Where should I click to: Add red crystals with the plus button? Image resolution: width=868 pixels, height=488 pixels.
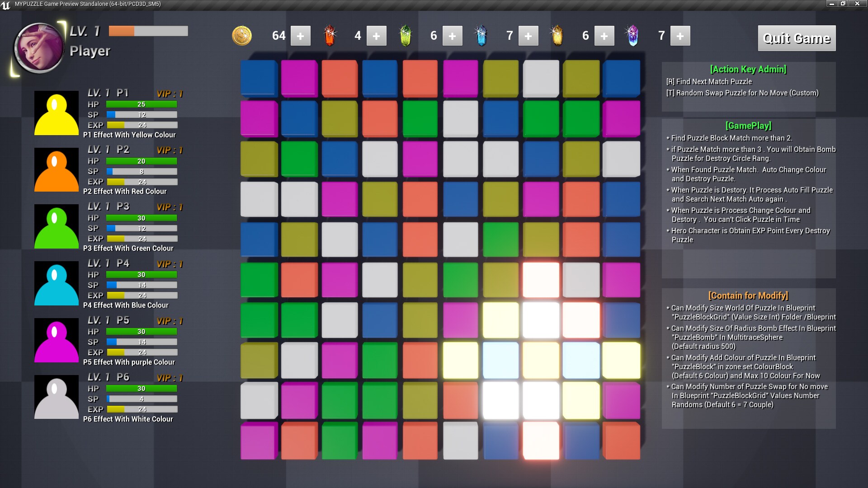click(376, 36)
